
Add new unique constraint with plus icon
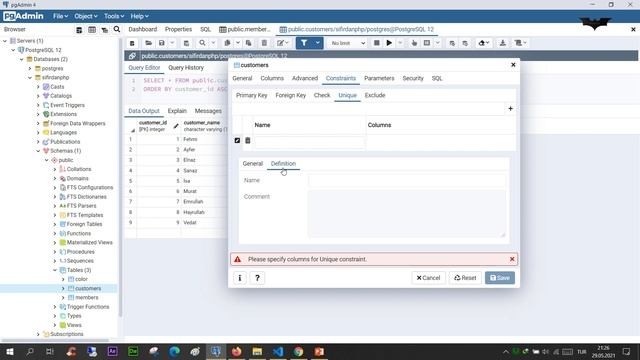pos(510,109)
